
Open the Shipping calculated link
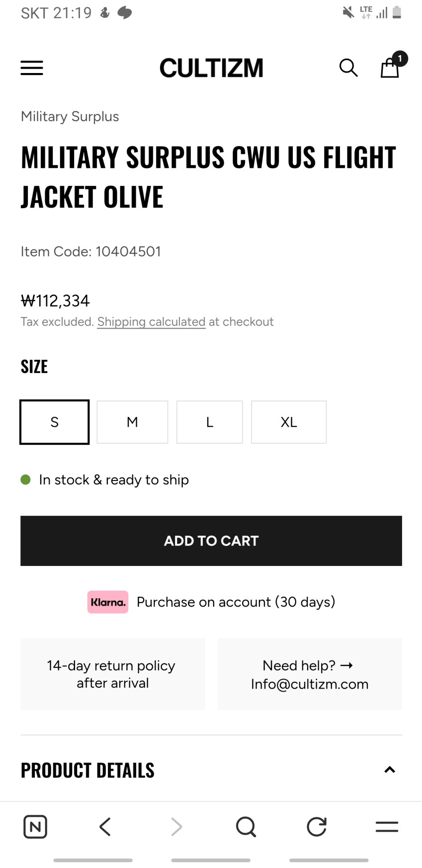(151, 322)
